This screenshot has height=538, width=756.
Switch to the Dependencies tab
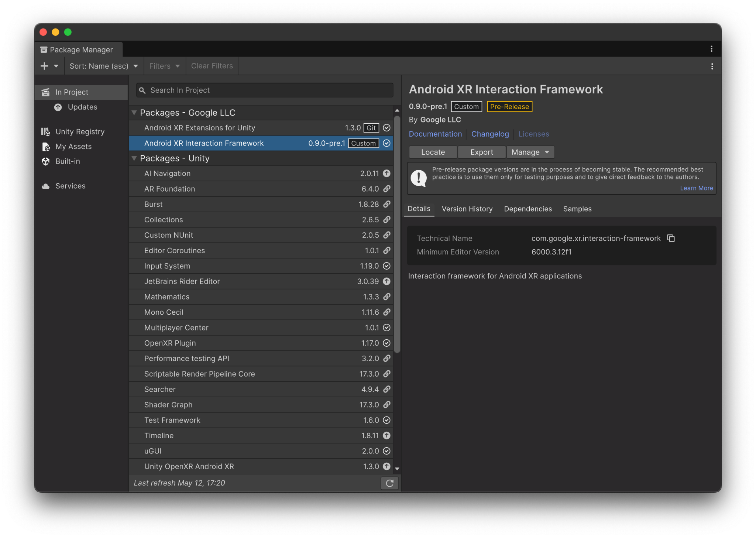pos(528,209)
